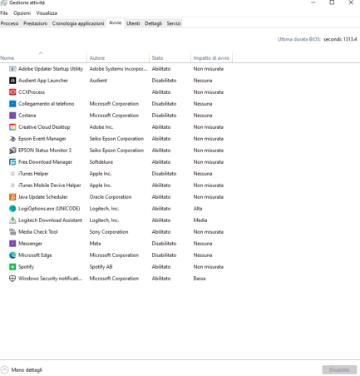Screen dimensions: 360x376
Task: Click the Bassa impact value for Windows Security
Action: [199, 279]
